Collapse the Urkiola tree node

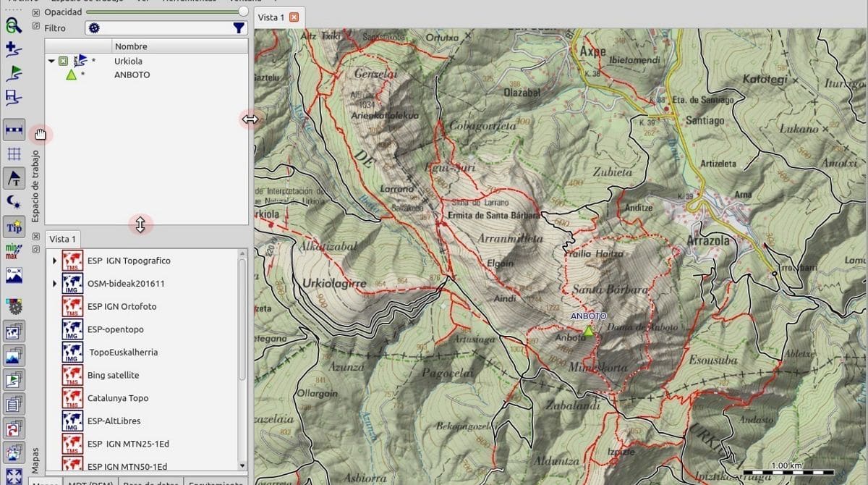(51, 61)
